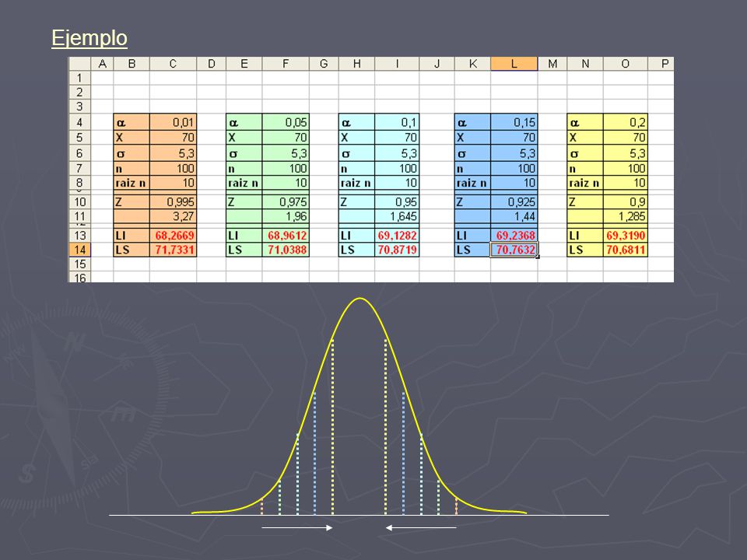Click the spreadsheet's top-left select-all corner
This screenshot has width=747, height=560.
click(x=79, y=64)
